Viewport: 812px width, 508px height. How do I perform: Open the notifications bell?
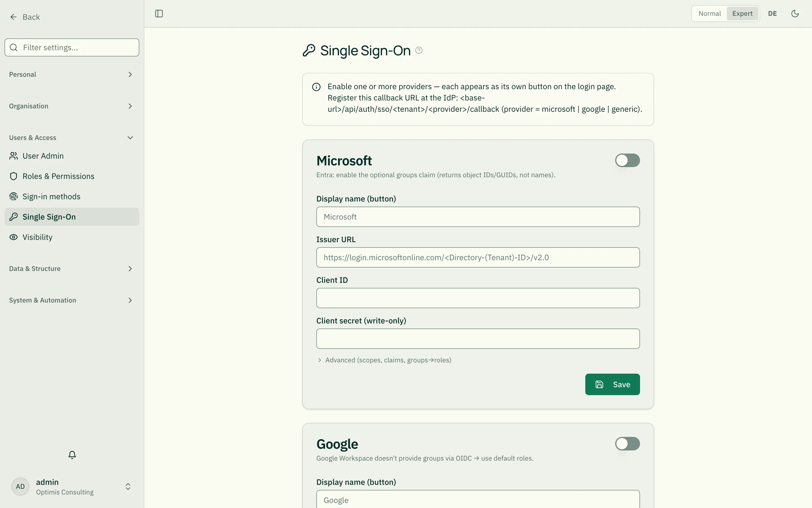coord(72,455)
